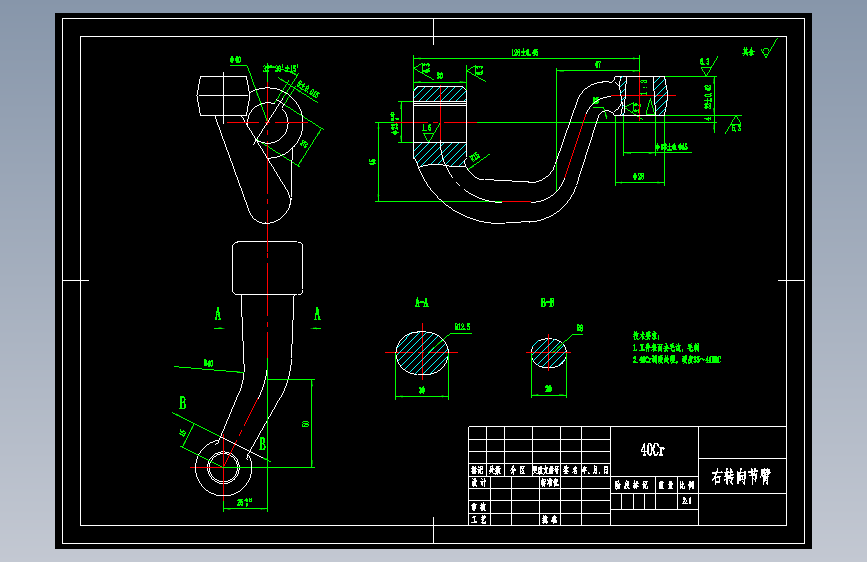867x562 pixels.
Task: Click the lower section marker B beside the arm
Action: point(263,444)
